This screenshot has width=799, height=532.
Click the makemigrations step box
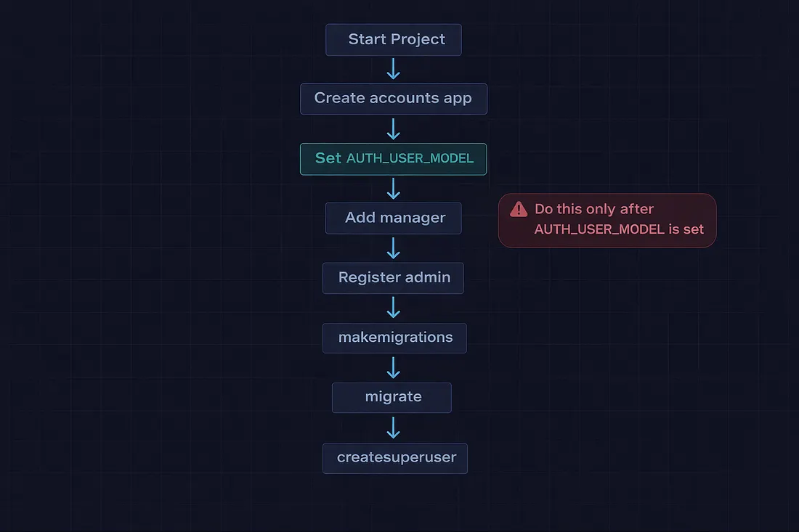(x=394, y=337)
